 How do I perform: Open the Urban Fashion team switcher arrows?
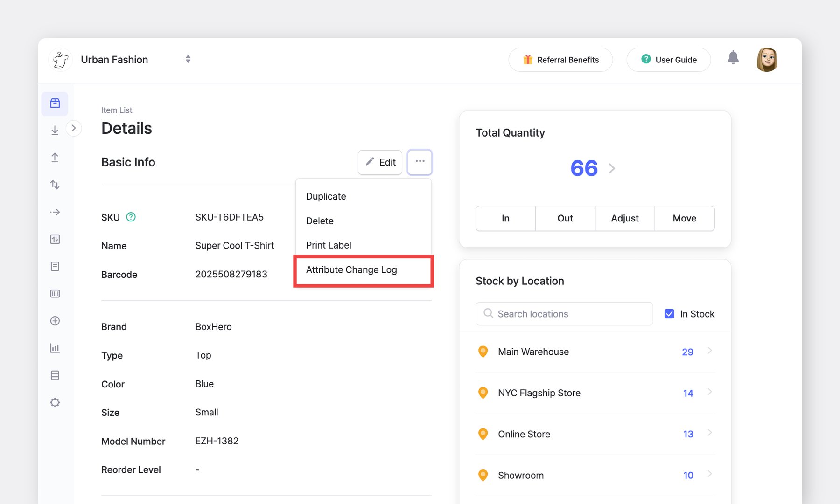(188, 59)
